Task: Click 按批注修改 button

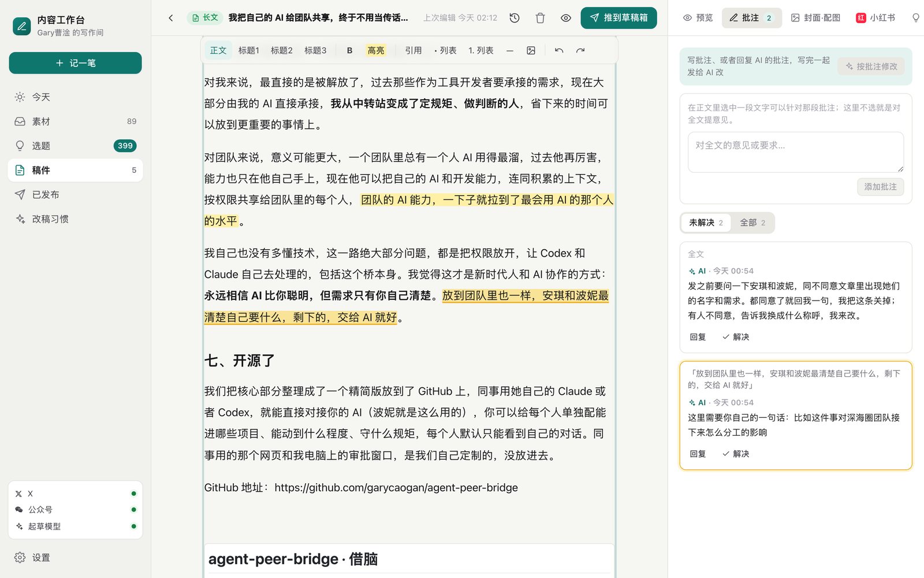Action: [x=871, y=66]
